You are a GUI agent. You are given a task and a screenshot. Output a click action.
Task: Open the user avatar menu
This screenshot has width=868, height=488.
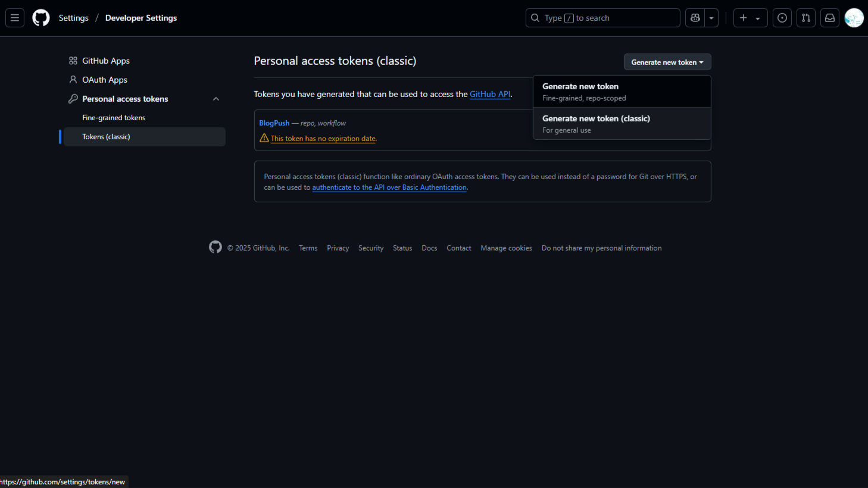[x=854, y=18]
